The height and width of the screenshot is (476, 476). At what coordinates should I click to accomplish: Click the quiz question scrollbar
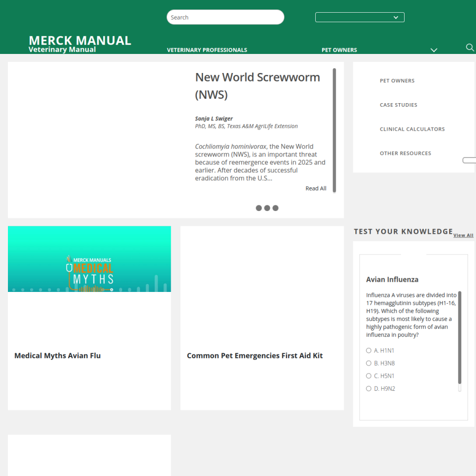click(460, 342)
